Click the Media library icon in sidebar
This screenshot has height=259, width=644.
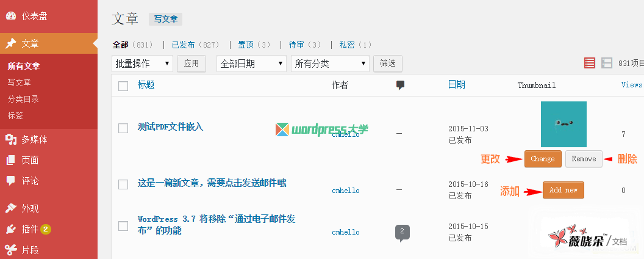11,139
